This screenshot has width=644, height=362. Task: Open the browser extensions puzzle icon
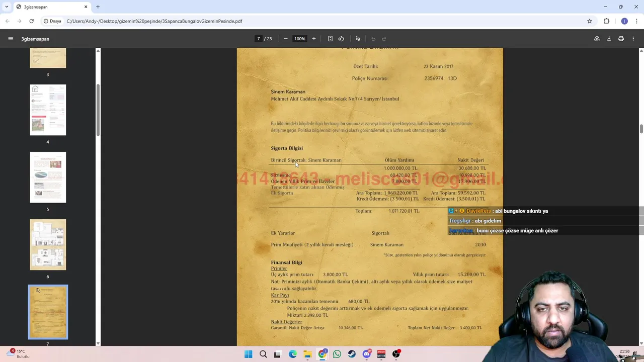(x=607, y=21)
